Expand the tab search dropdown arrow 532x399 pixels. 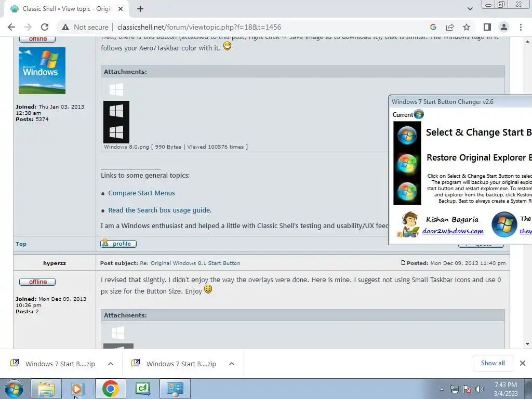pyautogui.click(x=470, y=9)
